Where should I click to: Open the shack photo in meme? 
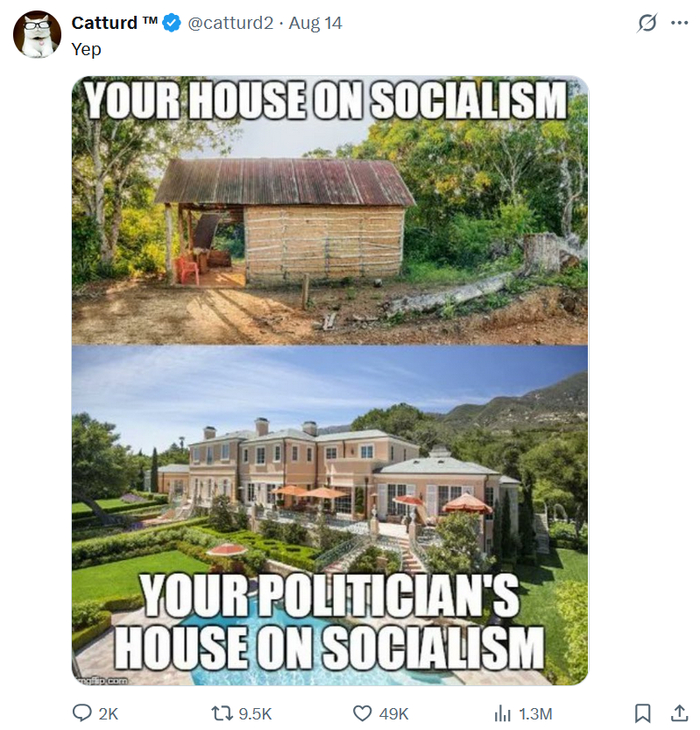[330, 210]
